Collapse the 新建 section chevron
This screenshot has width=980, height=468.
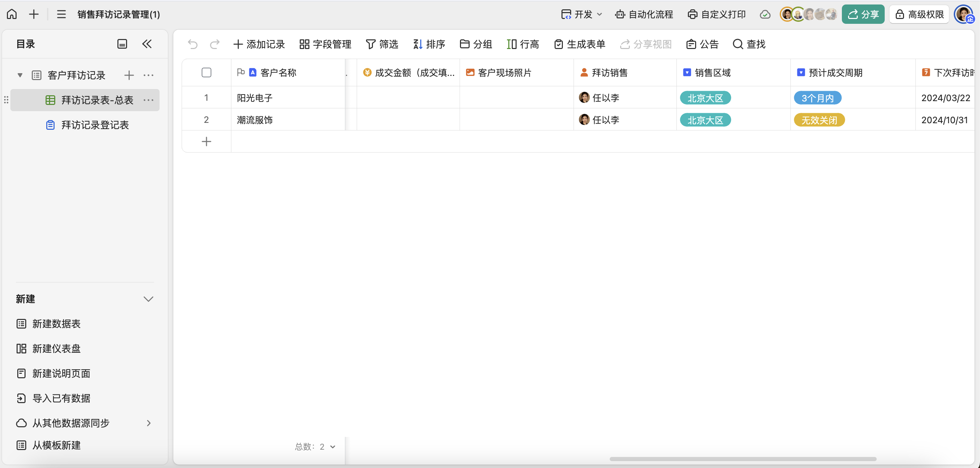point(148,299)
